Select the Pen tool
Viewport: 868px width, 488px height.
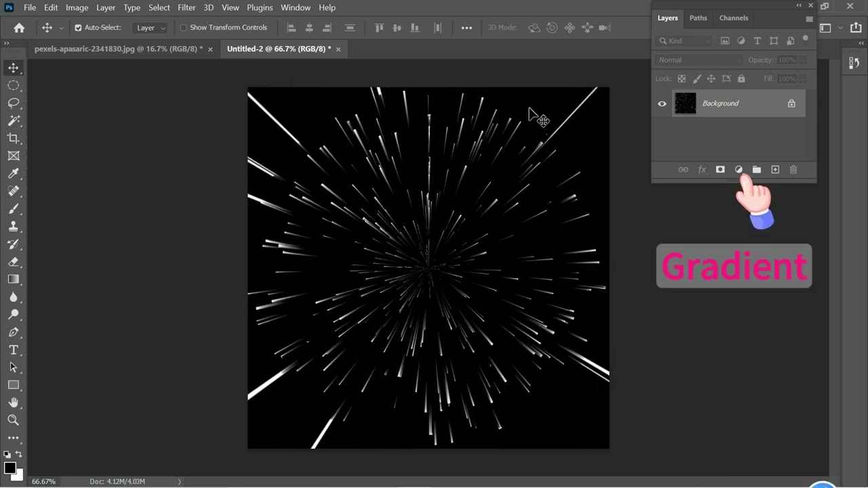click(x=14, y=332)
